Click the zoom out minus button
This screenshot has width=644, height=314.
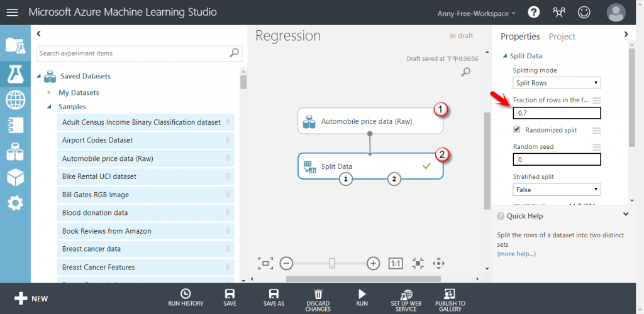tap(286, 263)
